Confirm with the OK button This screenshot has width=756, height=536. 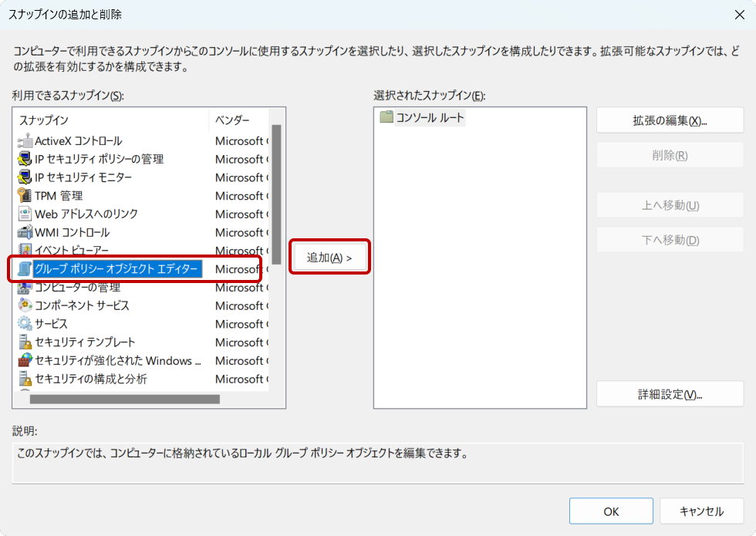click(x=611, y=511)
